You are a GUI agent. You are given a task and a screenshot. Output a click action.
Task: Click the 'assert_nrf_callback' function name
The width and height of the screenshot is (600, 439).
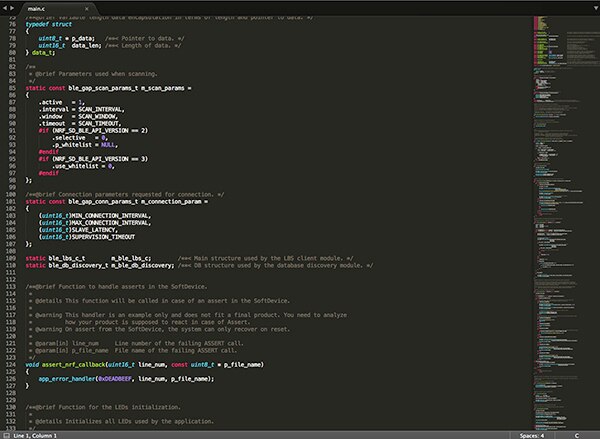click(73, 364)
